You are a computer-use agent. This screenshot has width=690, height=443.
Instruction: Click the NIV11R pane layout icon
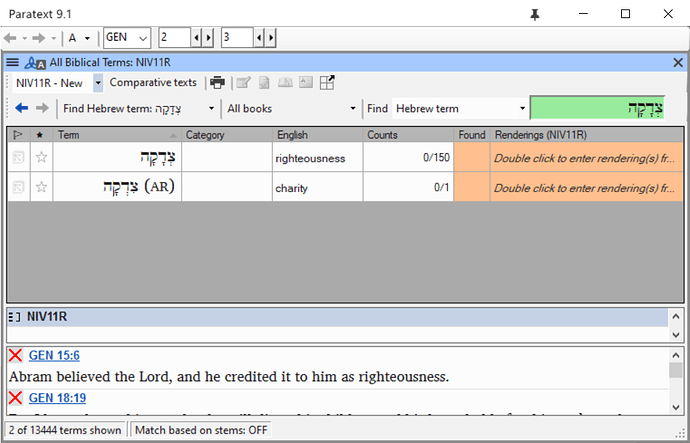15,317
